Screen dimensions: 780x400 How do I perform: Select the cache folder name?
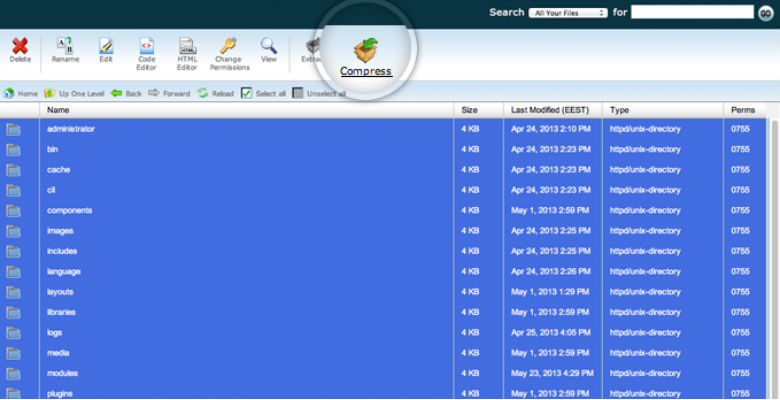coord(58,170)
